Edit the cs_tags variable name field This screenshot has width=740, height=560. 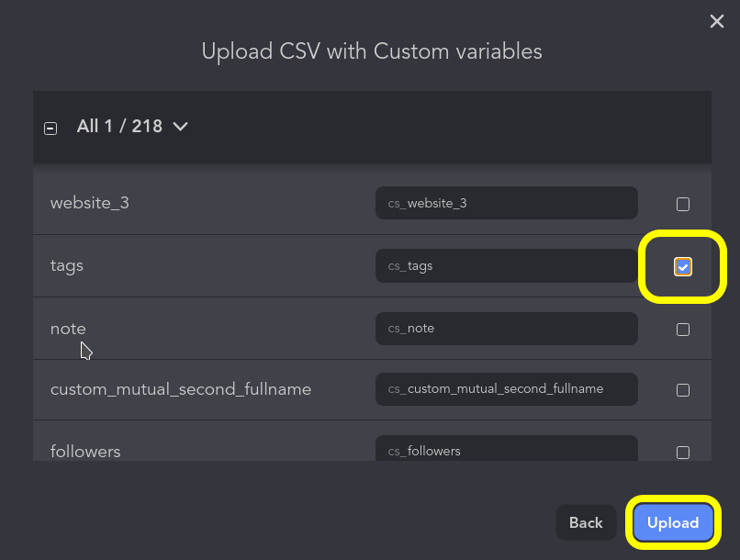(507, 266)
